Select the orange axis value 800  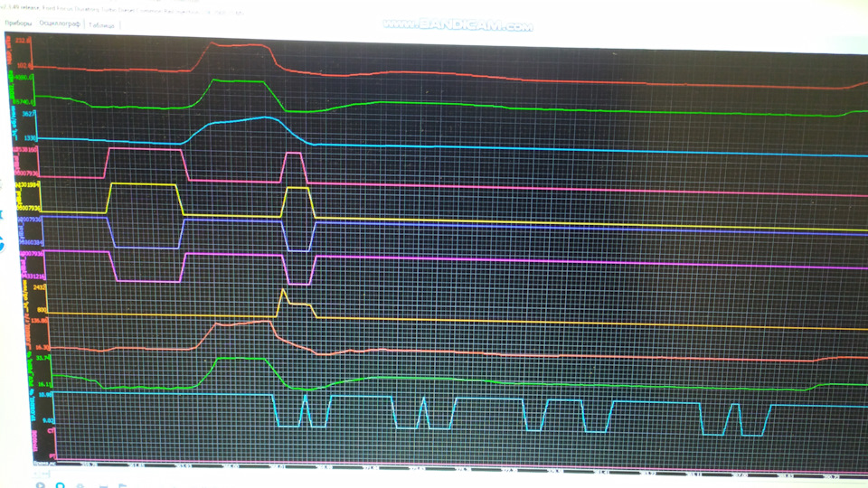[42, 310]
